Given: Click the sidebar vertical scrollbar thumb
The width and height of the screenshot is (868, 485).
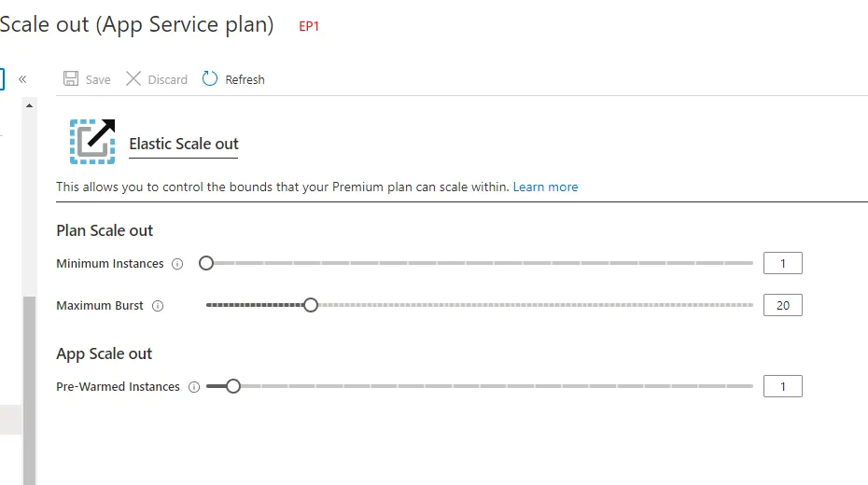Looking at the screenshot, I should (29, 392).
